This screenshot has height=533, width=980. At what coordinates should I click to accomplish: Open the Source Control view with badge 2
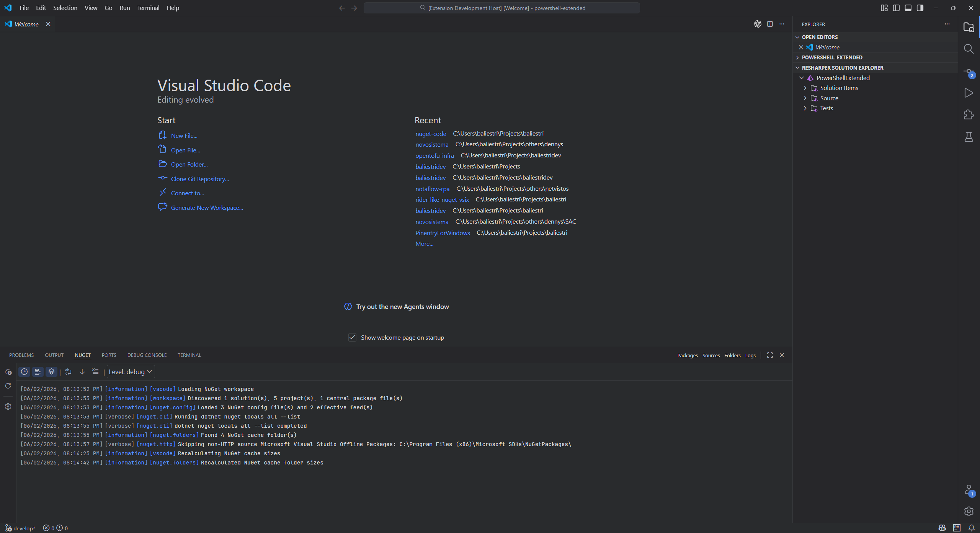[969, 72]
